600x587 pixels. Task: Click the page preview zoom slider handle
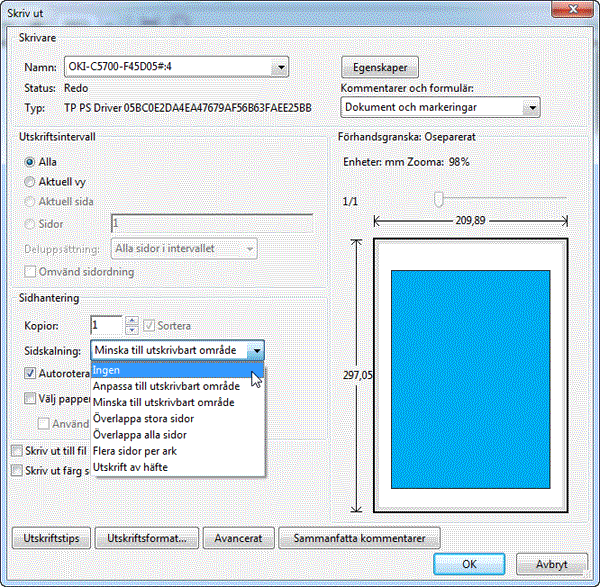click(x=438, y=200)
